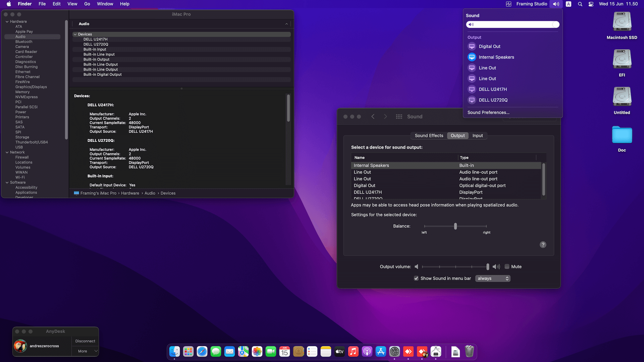Image resolution: width=644 pixels, height=362 pixels.
Task: Click Hardware in the path breadcrumb
Action: [130, 193]
